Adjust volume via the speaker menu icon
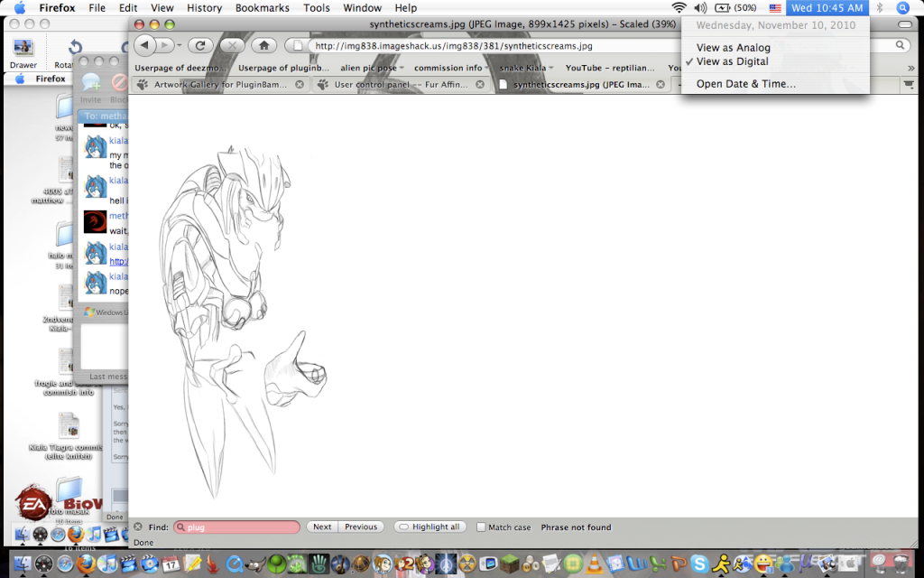 pyautogui.click(x=700, y=7)
